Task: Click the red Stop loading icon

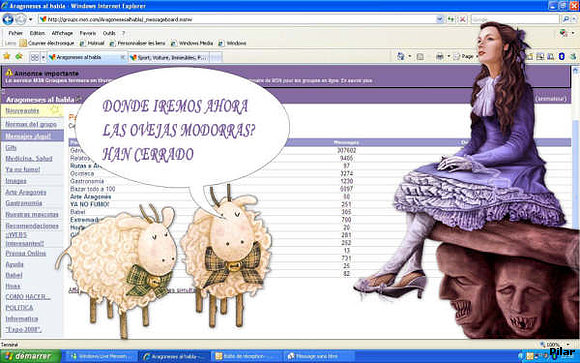Action: click(462, 19)
